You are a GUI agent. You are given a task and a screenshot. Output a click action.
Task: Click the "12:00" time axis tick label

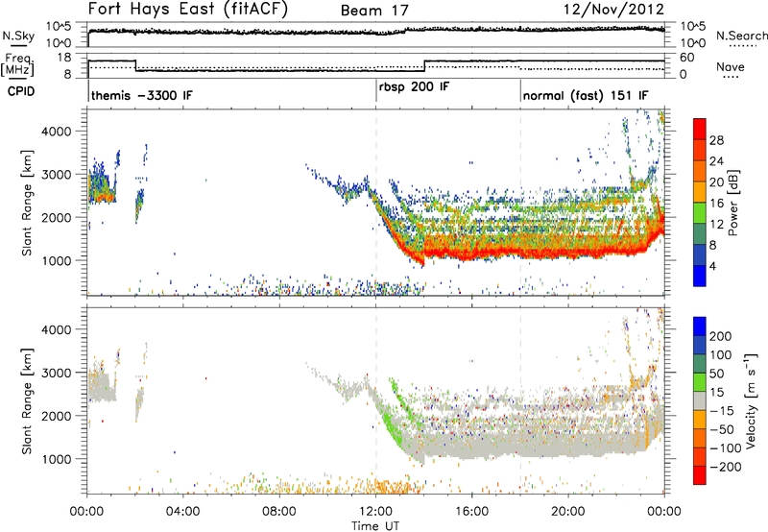tap(375, 511)
